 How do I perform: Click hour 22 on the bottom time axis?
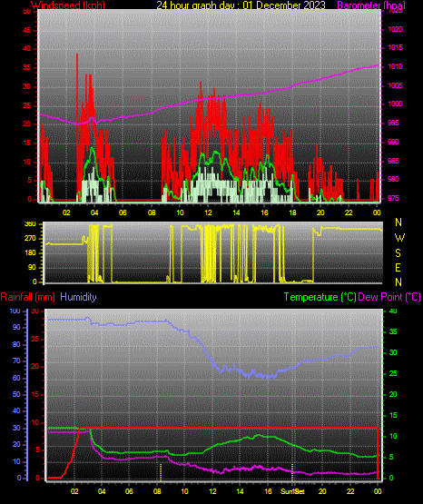(x=350, y=491)
